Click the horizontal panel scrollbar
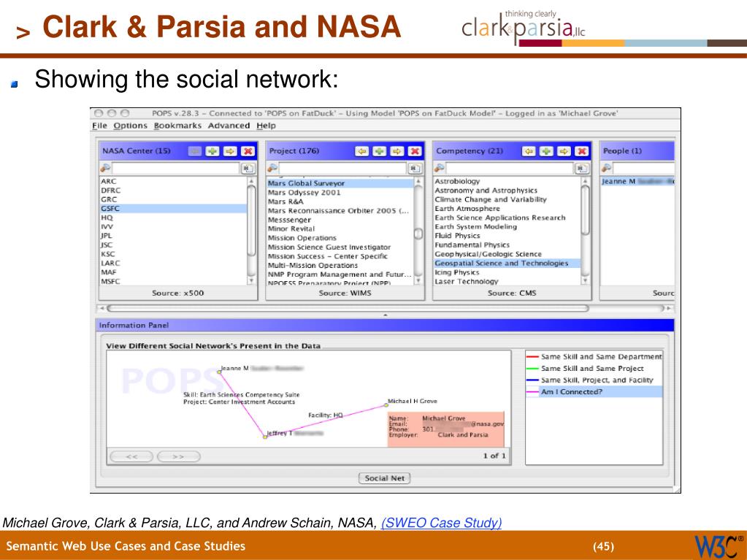This screenshot has width=747, height=560. [348, 308]
